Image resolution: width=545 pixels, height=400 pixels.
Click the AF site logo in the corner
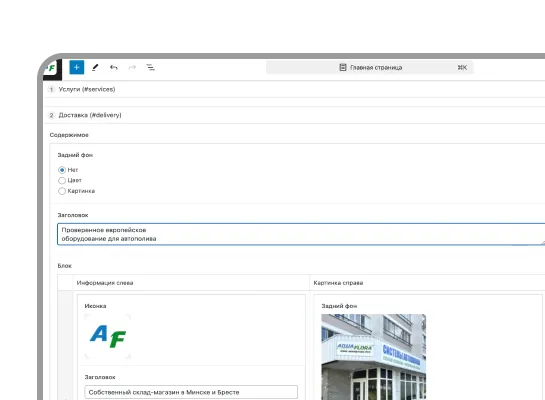coord(52,68)
